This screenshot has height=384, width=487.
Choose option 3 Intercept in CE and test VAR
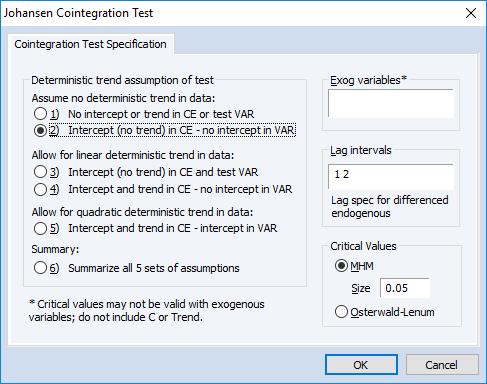pos(40,172)
